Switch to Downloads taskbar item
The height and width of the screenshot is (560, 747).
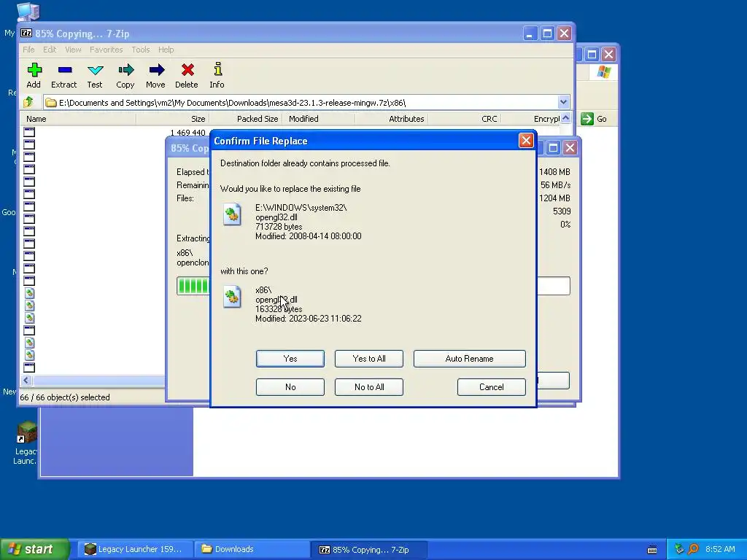coord(252,550)
